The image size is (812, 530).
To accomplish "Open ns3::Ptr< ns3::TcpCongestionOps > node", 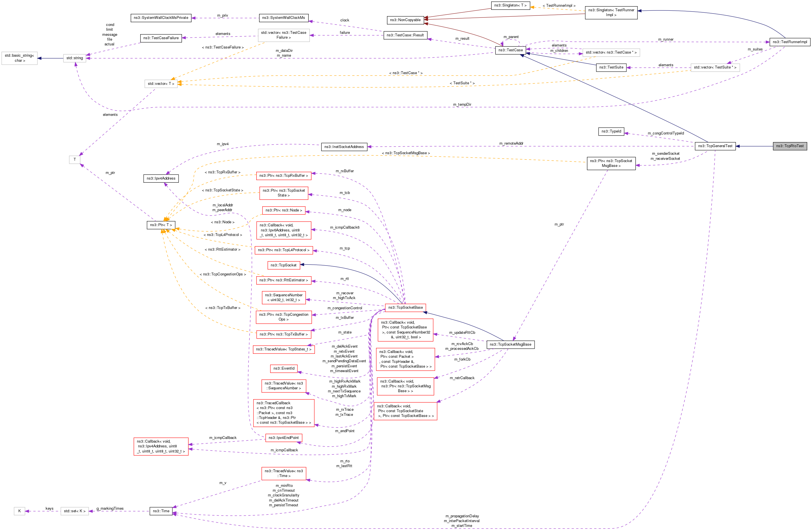I will pyautogui.click(x=284, y=317).
